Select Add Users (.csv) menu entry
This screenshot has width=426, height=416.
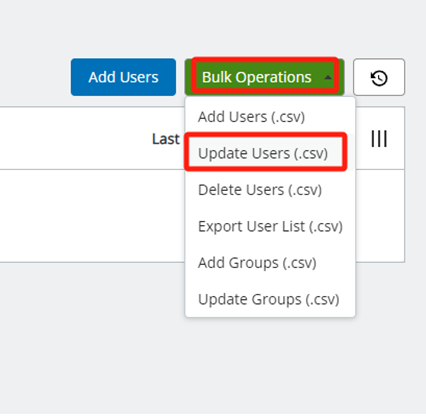[x=252, y=117]
